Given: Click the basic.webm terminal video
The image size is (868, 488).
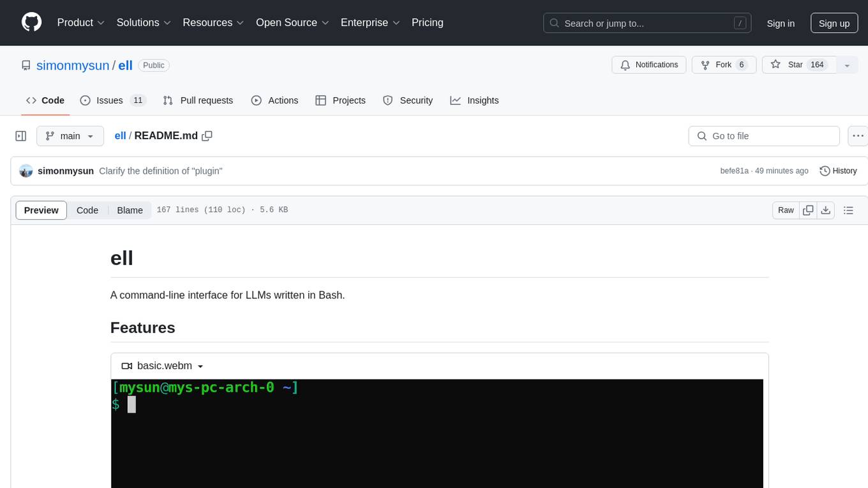Looking at the screenshot, I should (x=437, y=433).
